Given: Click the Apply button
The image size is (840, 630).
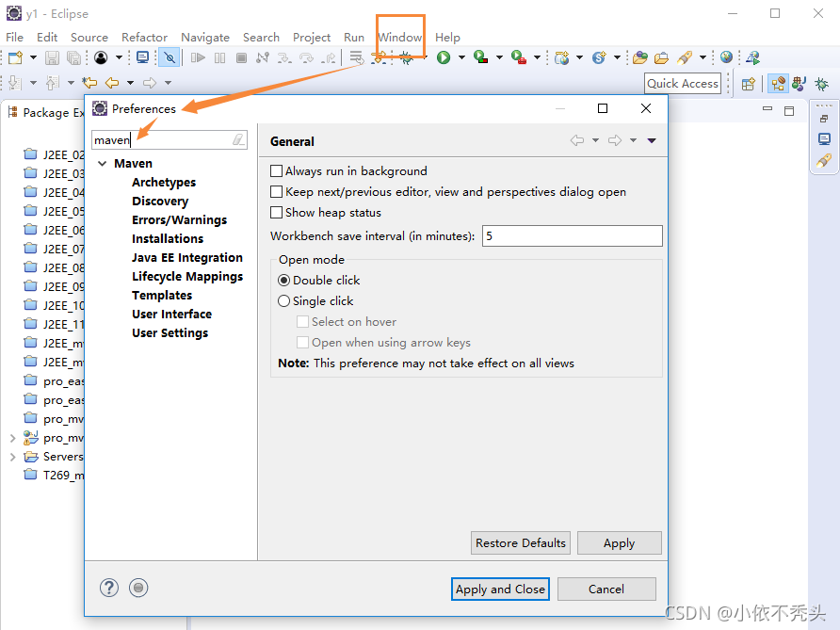Looking at the screenshot, I should tap(620, 543).
